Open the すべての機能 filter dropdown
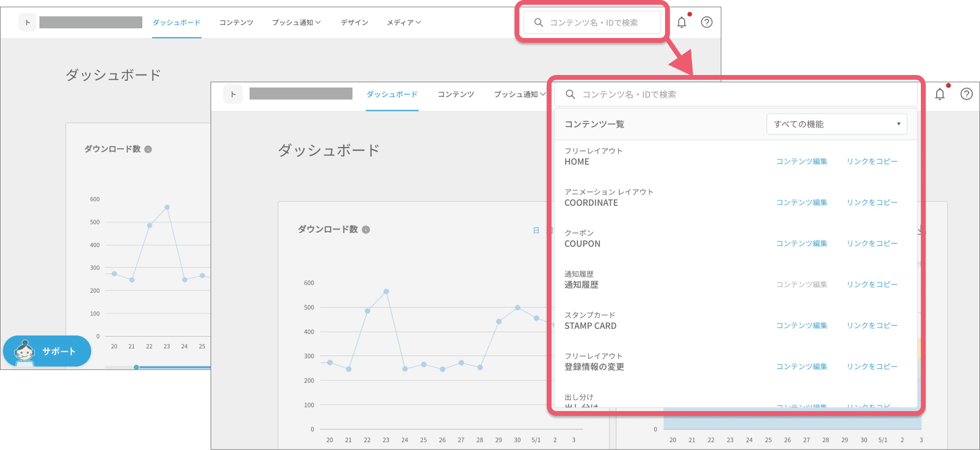The height and width of the screenshot is (450, 980). (837, 124)
